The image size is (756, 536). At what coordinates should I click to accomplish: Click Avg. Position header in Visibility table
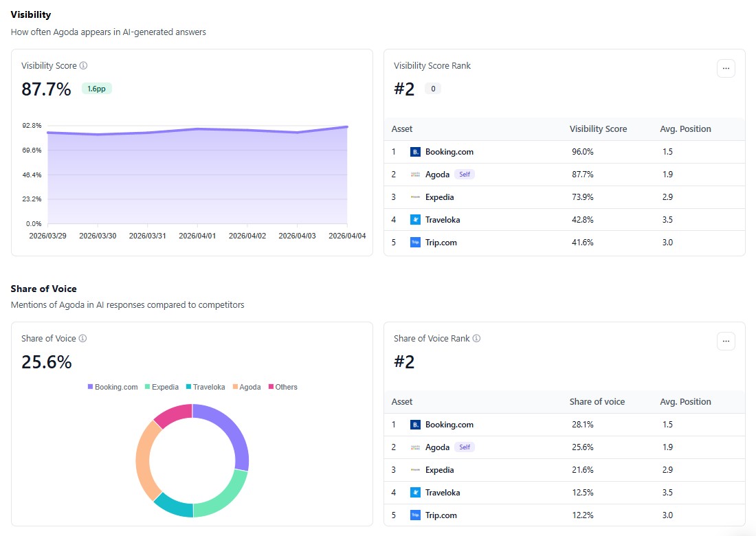(685, 129)
